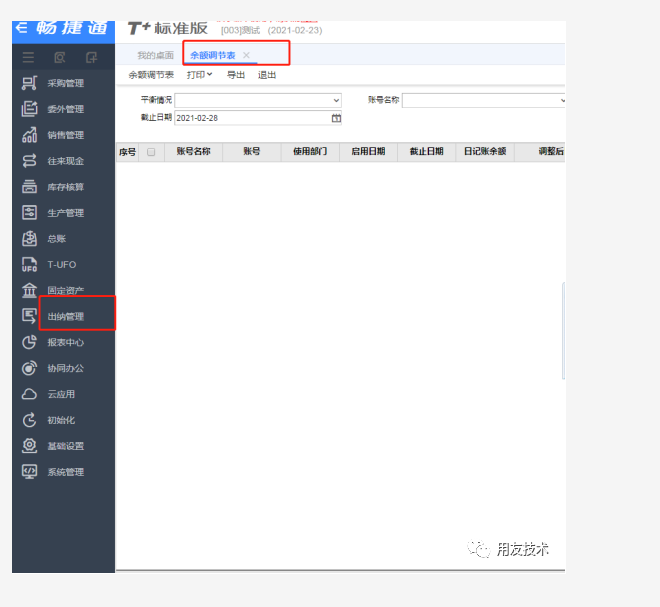Open 系统管理 monitor code icon
The height and width of the screenshot is (607, 660).
(x=29, y=472)
